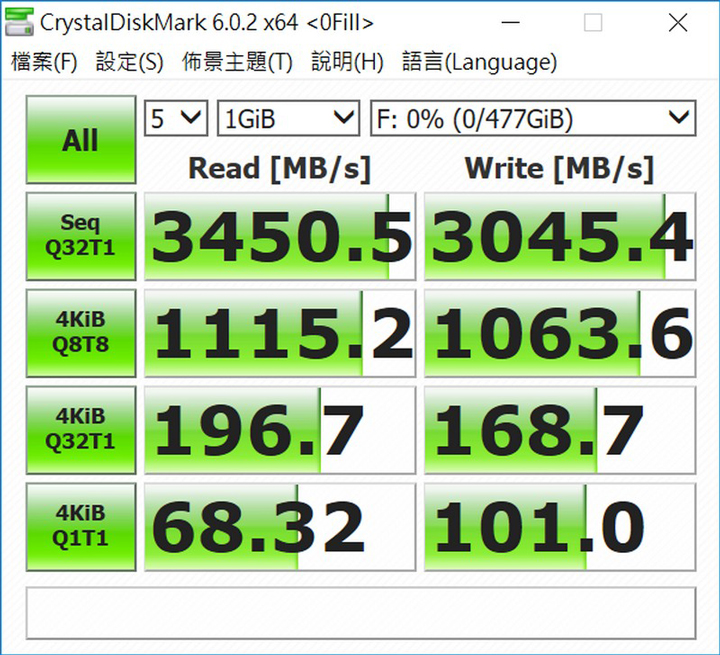Expand the F: drive selection dropdown
This screenshot has width=720, height=655.
[x=533, y=119]
